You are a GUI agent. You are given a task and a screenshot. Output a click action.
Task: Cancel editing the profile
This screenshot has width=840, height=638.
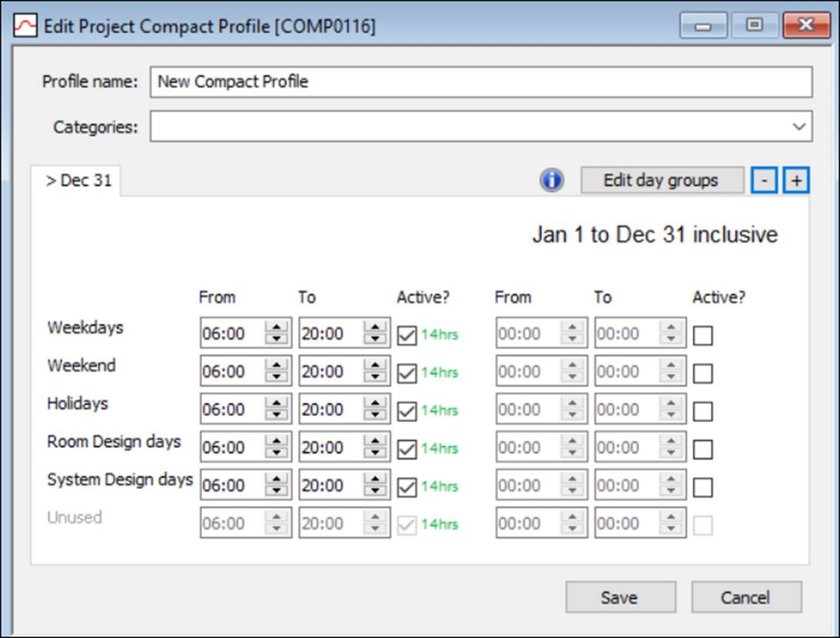746,596
